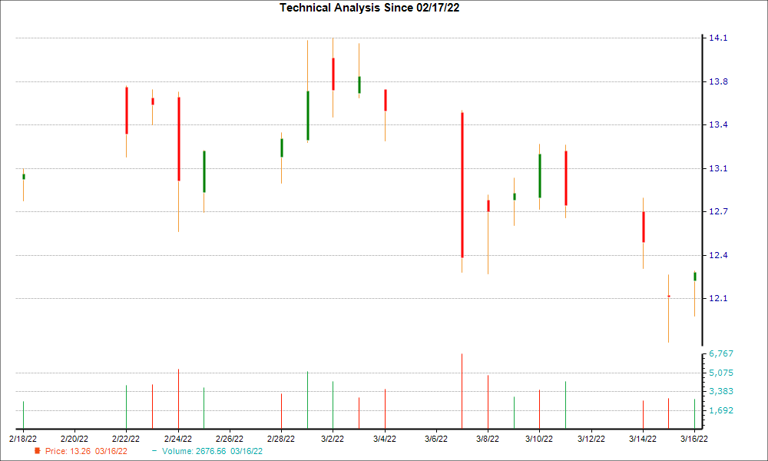Click the 2/28/22 date label
Image resolution: width=768 pixels, height=461 pixels.
point(281,439)
